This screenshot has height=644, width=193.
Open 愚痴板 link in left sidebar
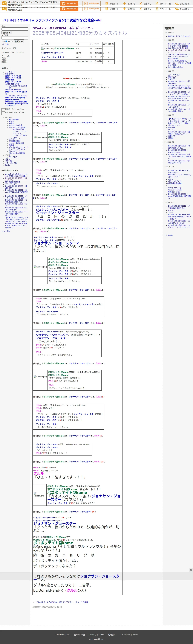11,145
